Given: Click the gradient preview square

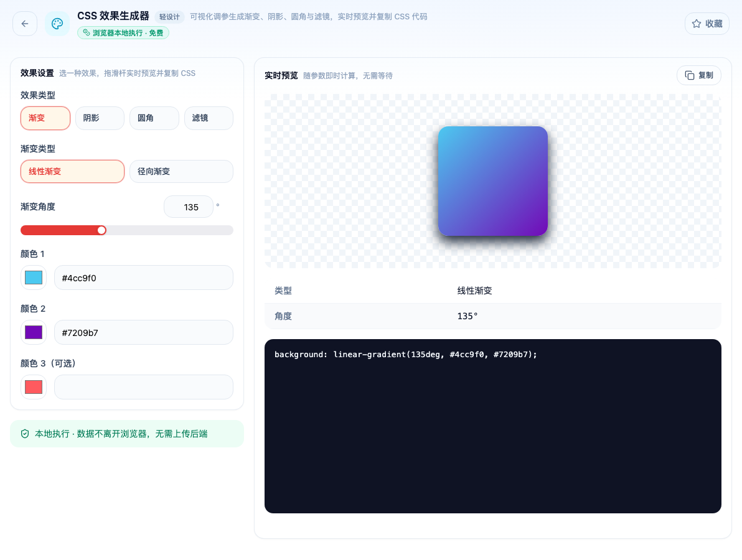Looking at the screenshot, I should point(492,180).
